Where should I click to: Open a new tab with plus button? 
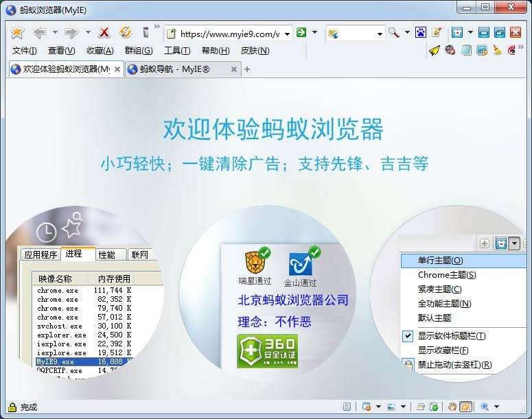point(247,69)
